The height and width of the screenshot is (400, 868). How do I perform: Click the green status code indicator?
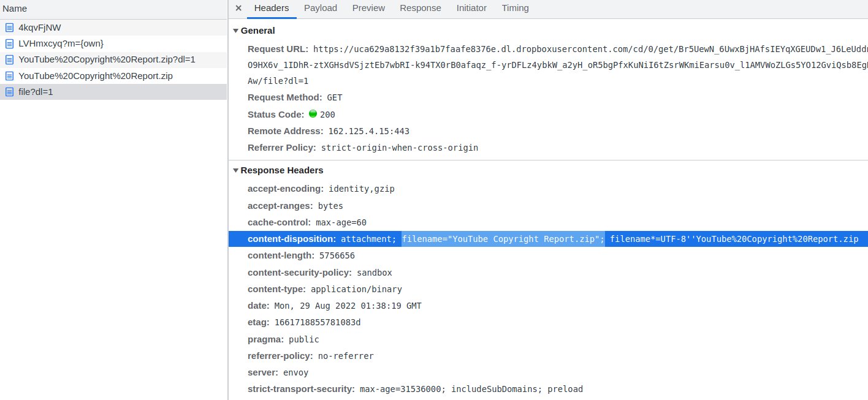[313, 114]
